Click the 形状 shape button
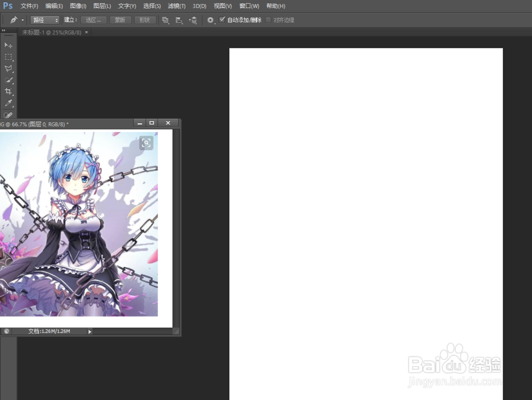Viewport: 532px width, 400px height. coord(145,20)
